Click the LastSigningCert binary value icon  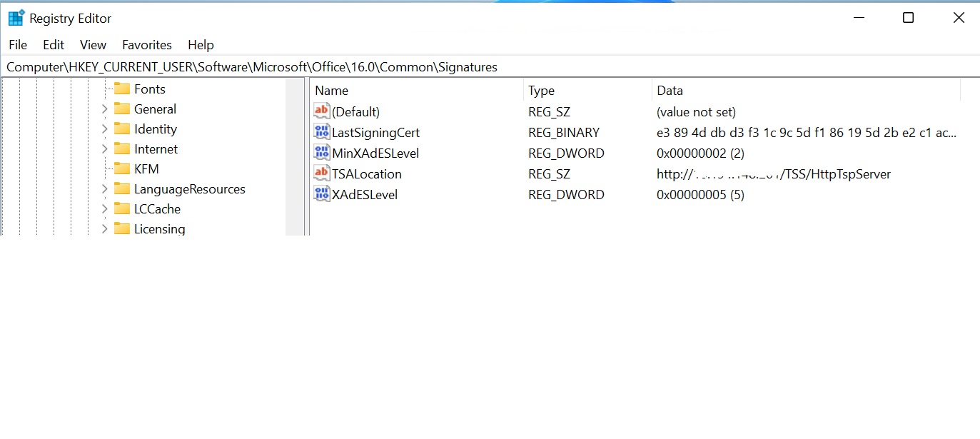click(321, 132)
